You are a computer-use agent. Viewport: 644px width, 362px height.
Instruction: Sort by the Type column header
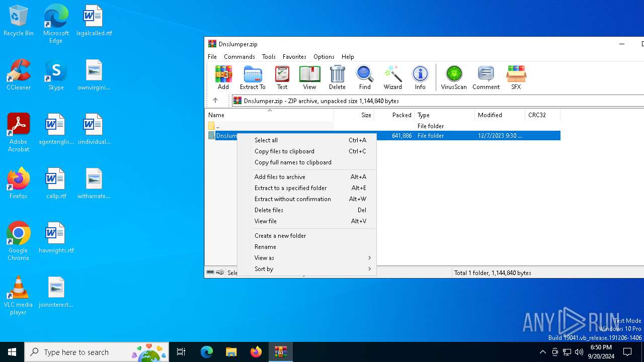445,115
